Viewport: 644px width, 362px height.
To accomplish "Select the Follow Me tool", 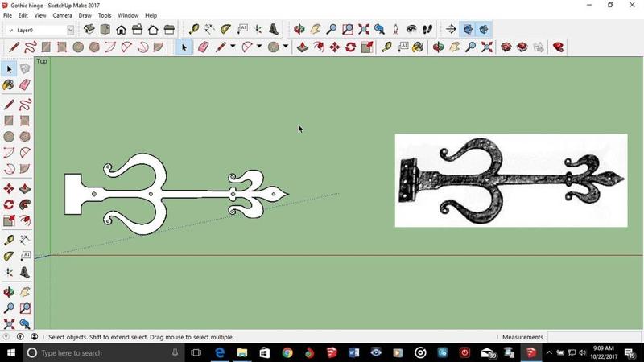I will point(25,204).
